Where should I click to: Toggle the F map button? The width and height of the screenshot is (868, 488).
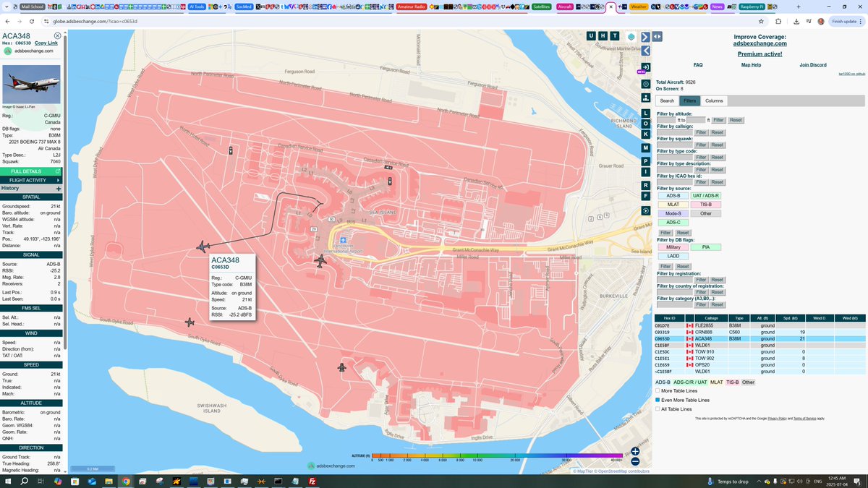(x=645, y=195)
